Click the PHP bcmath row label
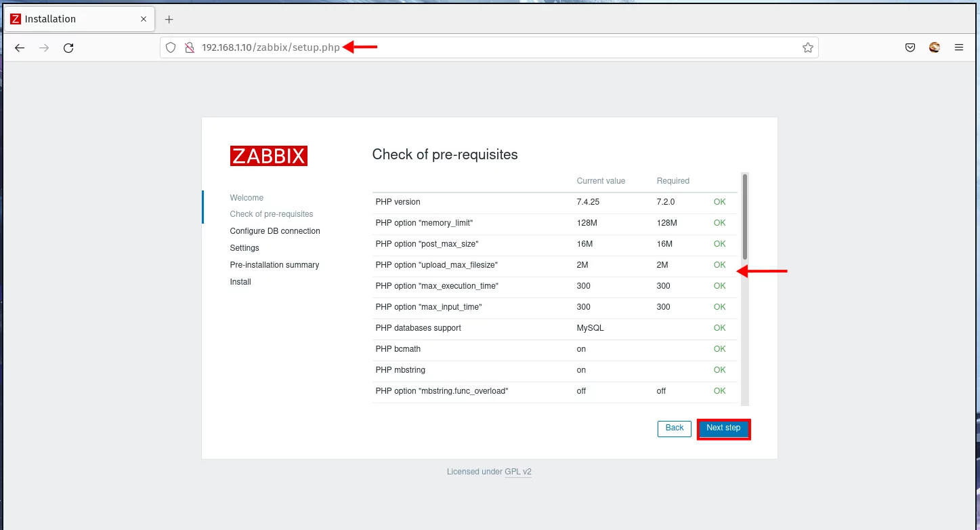 pyautogui.click(x=398, y=349)
